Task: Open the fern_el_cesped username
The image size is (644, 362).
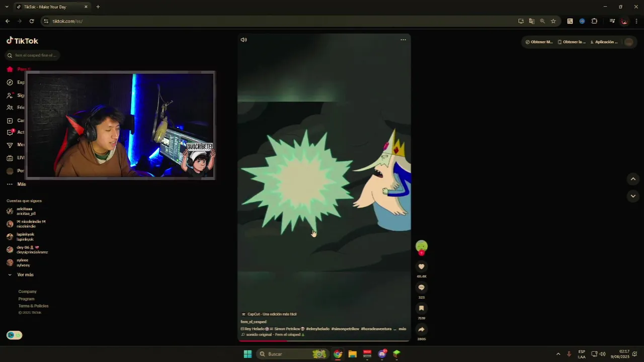Action: point(254,322)
